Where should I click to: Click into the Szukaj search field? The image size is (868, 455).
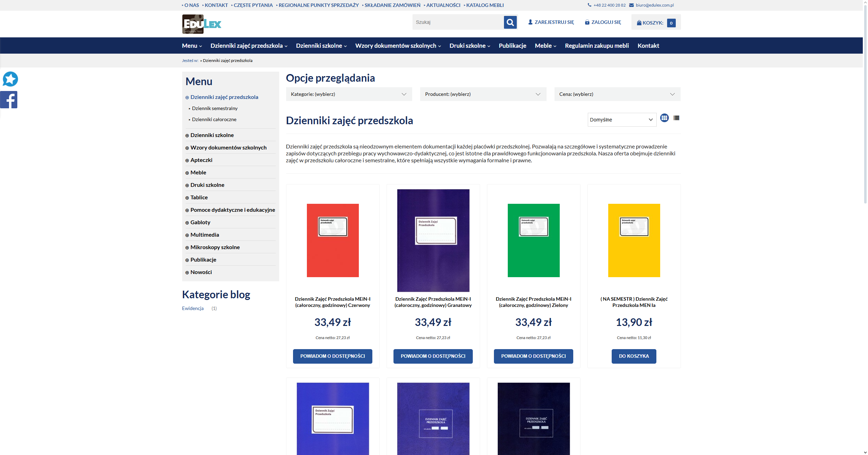[458, 22]
